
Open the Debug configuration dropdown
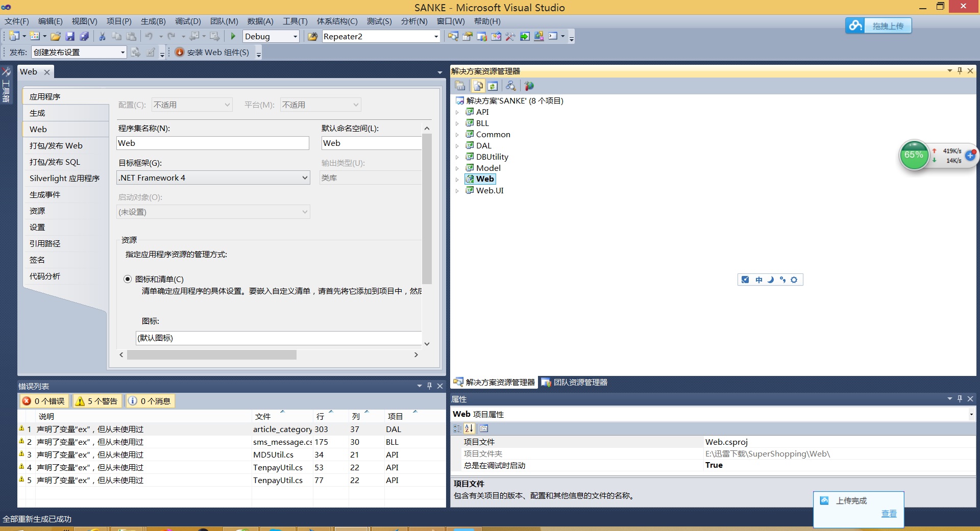pos(295,36)
